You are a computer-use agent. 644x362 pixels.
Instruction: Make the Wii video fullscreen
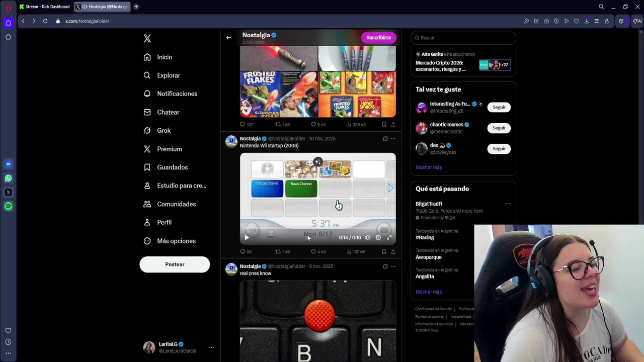(389, 237)
